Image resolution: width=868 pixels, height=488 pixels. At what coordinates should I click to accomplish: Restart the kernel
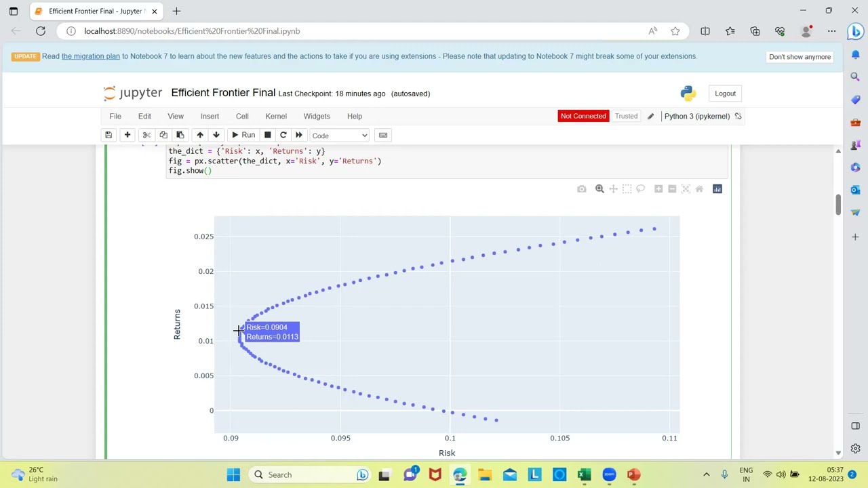(283, 135)
